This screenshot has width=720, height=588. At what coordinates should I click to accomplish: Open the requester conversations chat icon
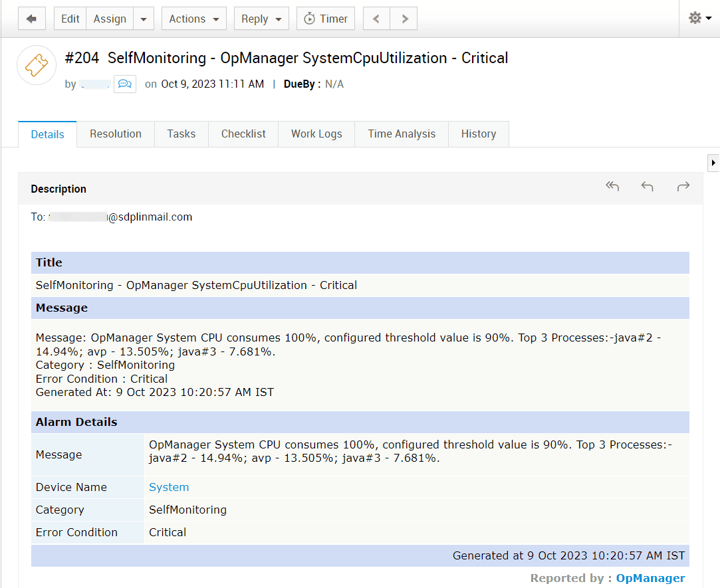point(125,84)
